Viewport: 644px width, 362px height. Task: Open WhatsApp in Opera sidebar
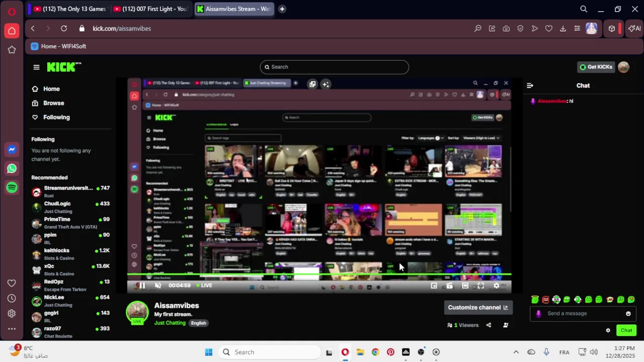(12, 168)
